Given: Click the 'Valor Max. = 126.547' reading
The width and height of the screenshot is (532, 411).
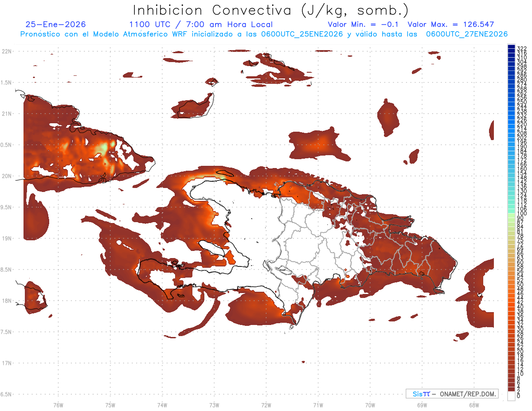Looking at the screenshot, I should [450, 24].
